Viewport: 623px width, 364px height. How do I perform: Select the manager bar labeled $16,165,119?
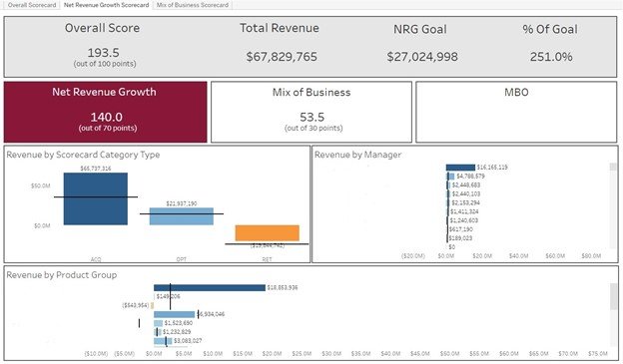pos(460,168)
